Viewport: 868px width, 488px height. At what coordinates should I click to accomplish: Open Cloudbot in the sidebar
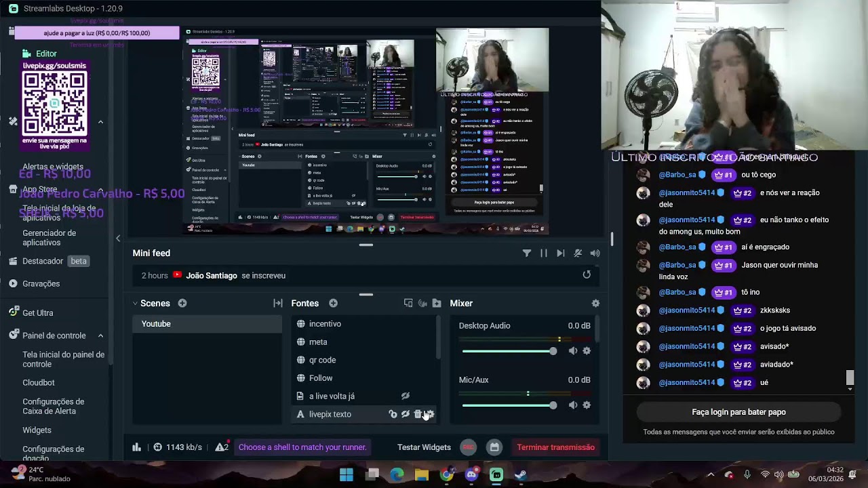click(x=39, y=382)
